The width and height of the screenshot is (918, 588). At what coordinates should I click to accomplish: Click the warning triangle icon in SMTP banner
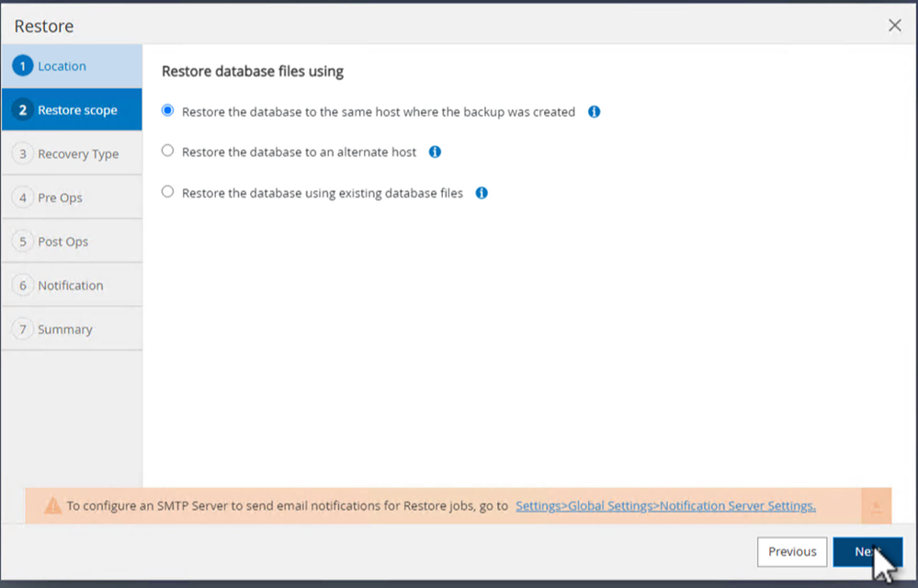tap(53, 505)
